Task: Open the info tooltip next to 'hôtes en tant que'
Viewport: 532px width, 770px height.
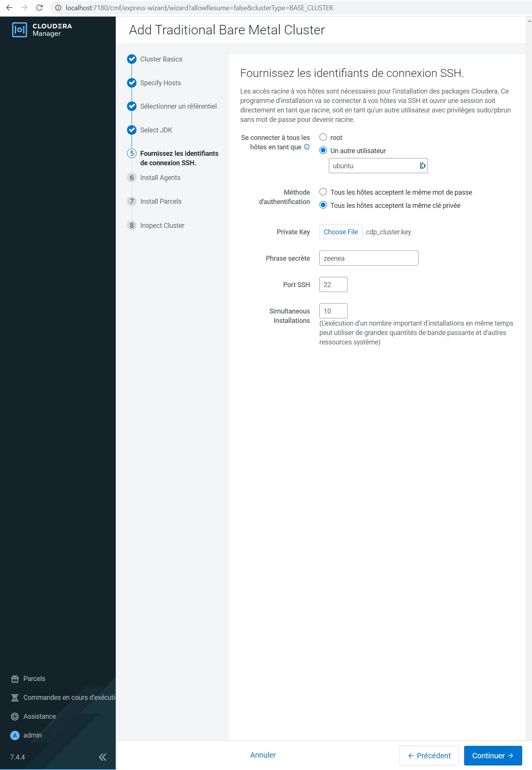Action: click(307, 147)
